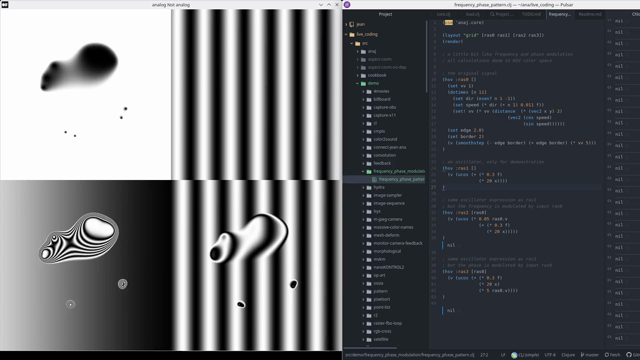Expand the jean project root
Viewport: 640px width, 360px height.
pyautogui.click(x=346, y=24)
